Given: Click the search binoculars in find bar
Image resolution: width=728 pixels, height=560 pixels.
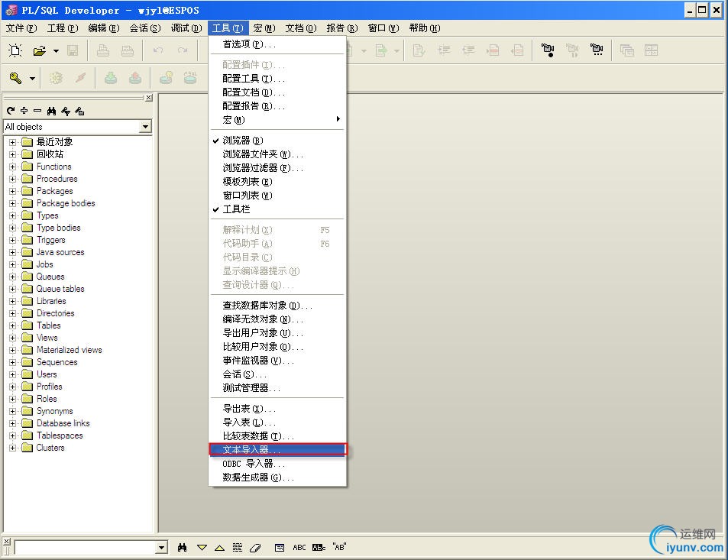Looking at the screenshot, I should coord(182,548).
